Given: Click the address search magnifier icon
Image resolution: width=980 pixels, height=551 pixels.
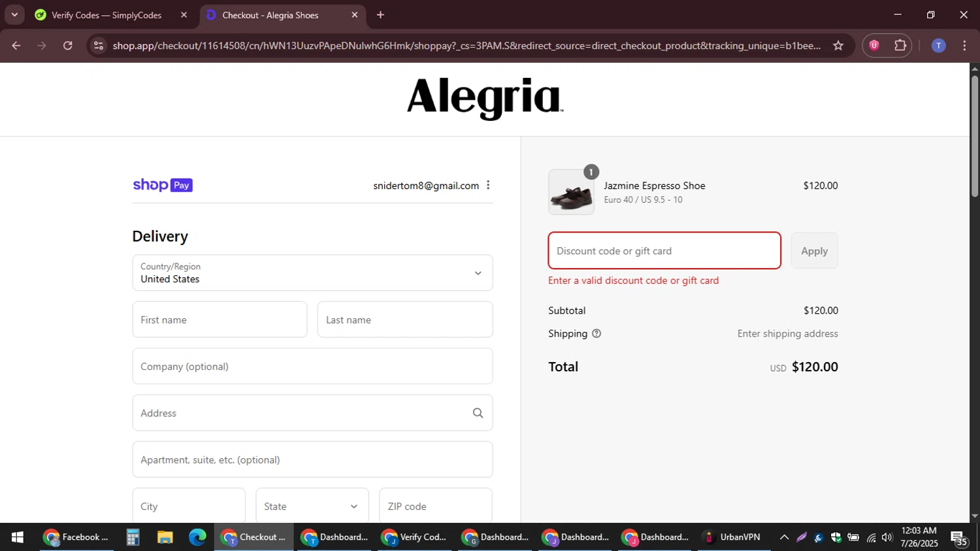Looking at the screenshot, I should pyautogui.click(x=478, y=413).
